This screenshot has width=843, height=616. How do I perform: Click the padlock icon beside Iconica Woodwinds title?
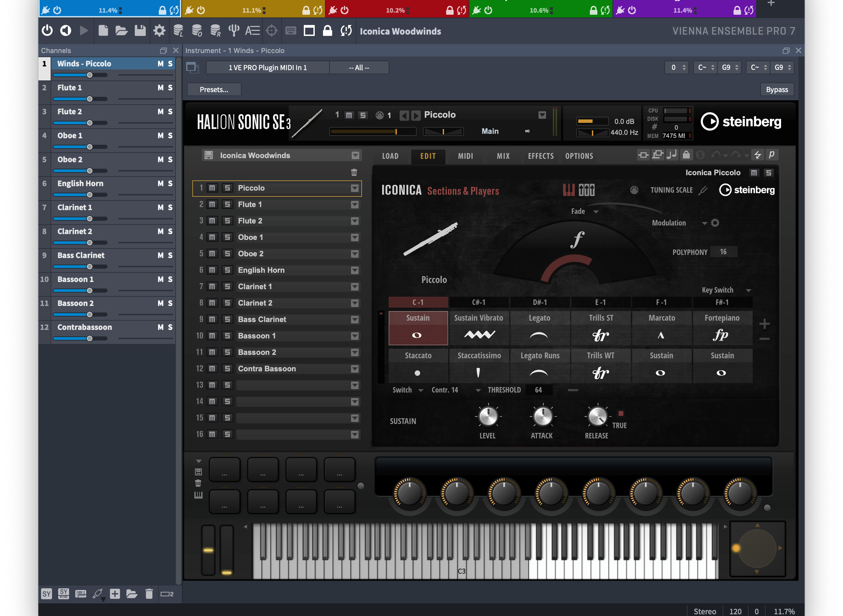[327, 30]
